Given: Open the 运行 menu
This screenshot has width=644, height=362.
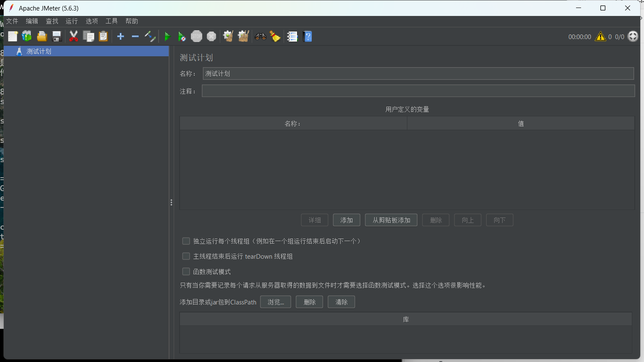Looking at the screenshot, I should (x=72, y=21).
